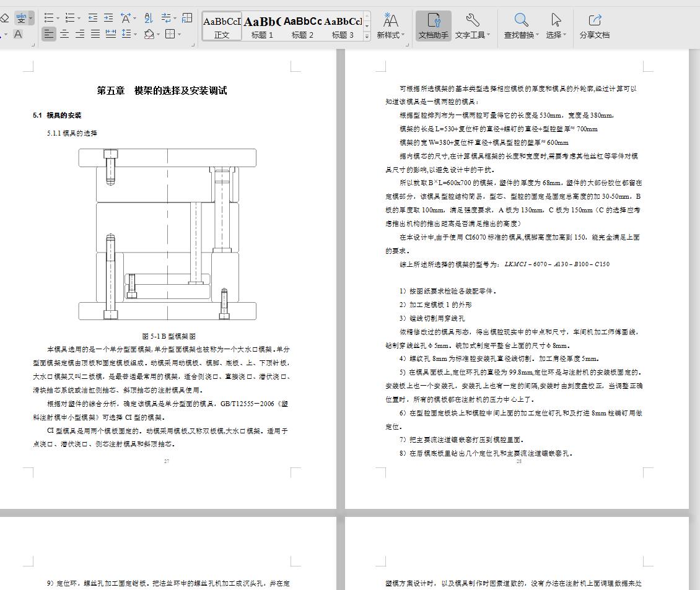Click show/hide paragraph marks icon
700x590 pixels.
[165, 19]
